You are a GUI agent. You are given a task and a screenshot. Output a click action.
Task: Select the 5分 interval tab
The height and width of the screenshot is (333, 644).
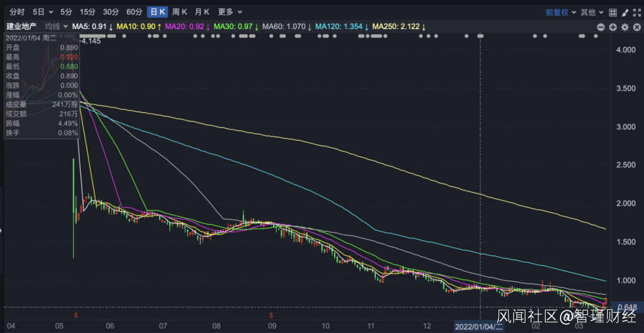coord(66,13)
